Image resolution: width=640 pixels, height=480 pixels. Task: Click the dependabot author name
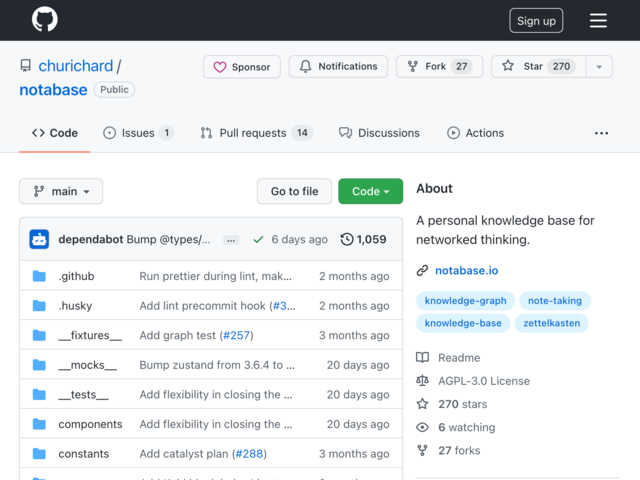[x=91, y=239]
